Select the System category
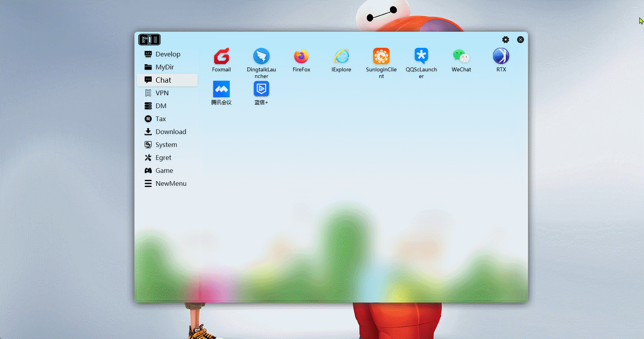Image resolution: width=644 pixels, height=339 pixels. coord(167,145)
